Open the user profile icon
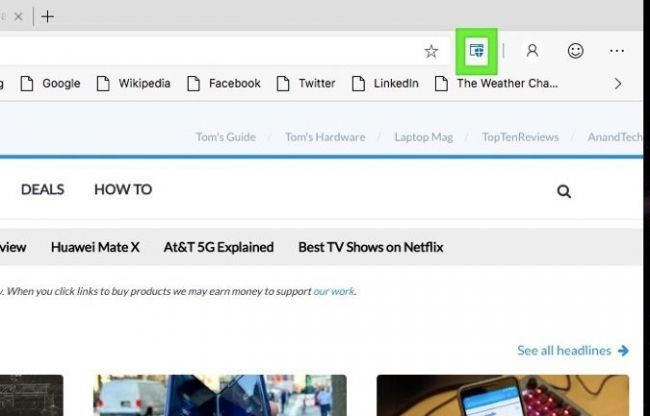The width and height of the screenshot is (650, 416). point(532,51)
